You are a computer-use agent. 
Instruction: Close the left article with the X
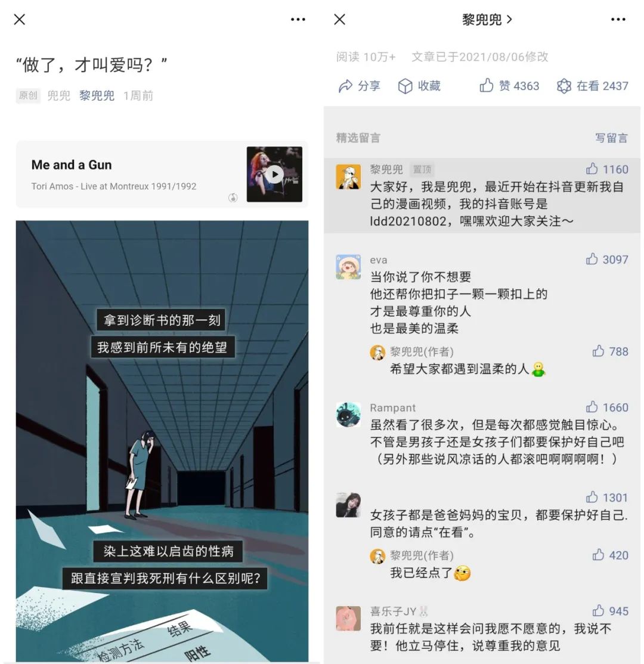(20, 20)
